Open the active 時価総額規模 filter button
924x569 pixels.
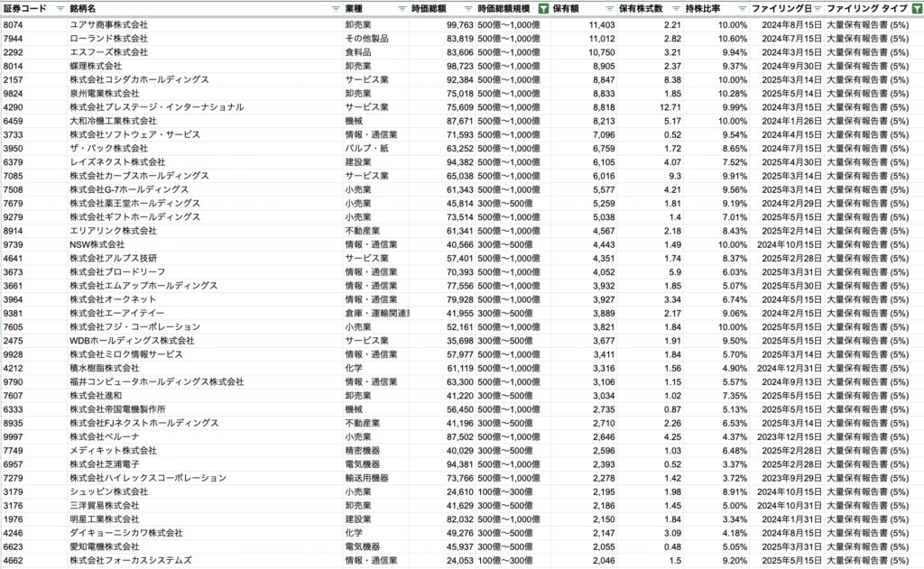543,9
